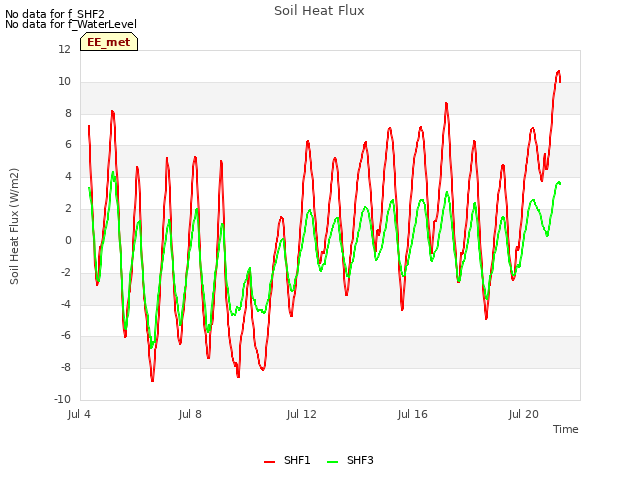Click the -8 y-axis tick label
This screenshot has height=480, width=640.
tap(66, 367)
